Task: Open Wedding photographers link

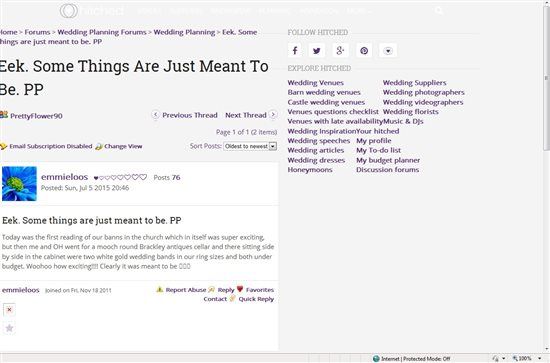Action: coord(424,92)
